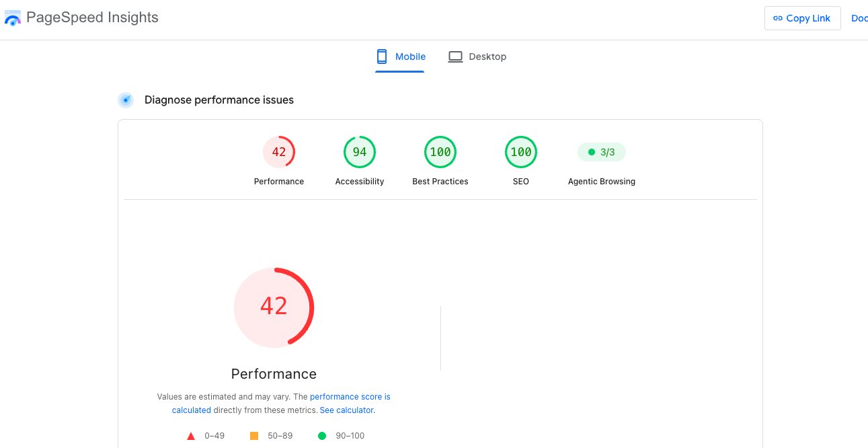Click the mobile phone icon
Screen dimensions: 868x448
click(382, 57)
